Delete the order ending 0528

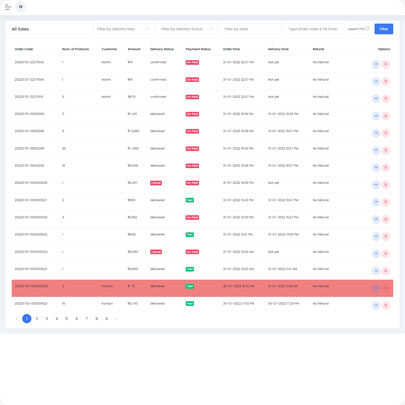coord(386,185)
